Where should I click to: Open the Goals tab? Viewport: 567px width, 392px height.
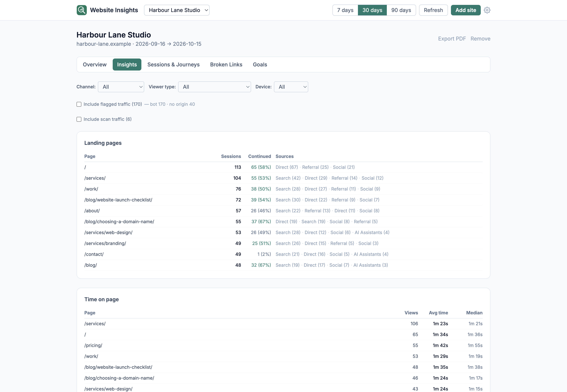click(260, 64)
